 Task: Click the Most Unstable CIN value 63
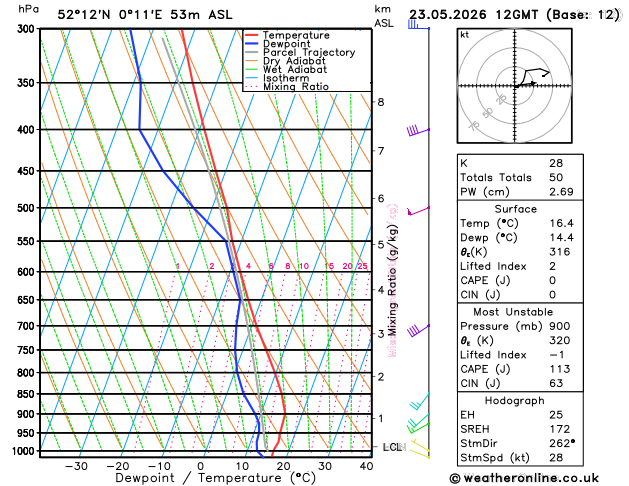pyautogui.click(x=556, y=383)
